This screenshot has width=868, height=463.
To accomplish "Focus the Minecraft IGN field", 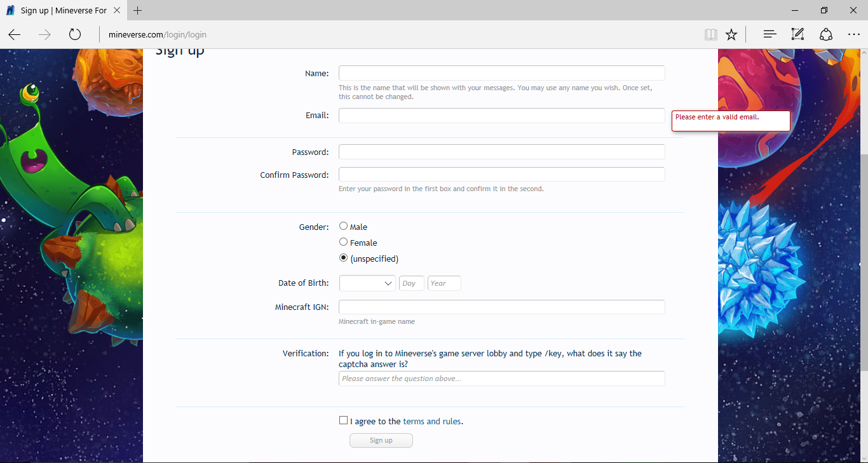I will [x=501, y=307].
